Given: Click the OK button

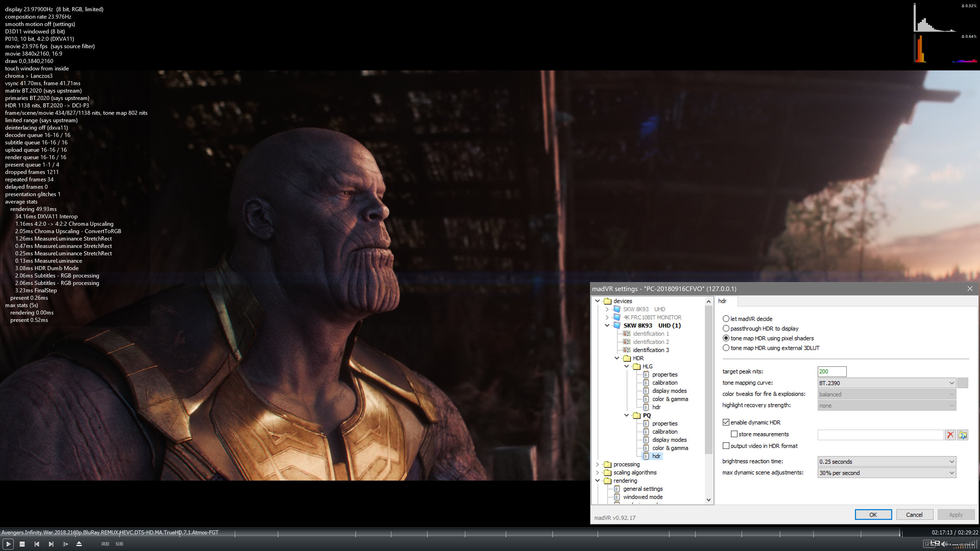Looking at the screenshot, I should [x=873, y=515].
